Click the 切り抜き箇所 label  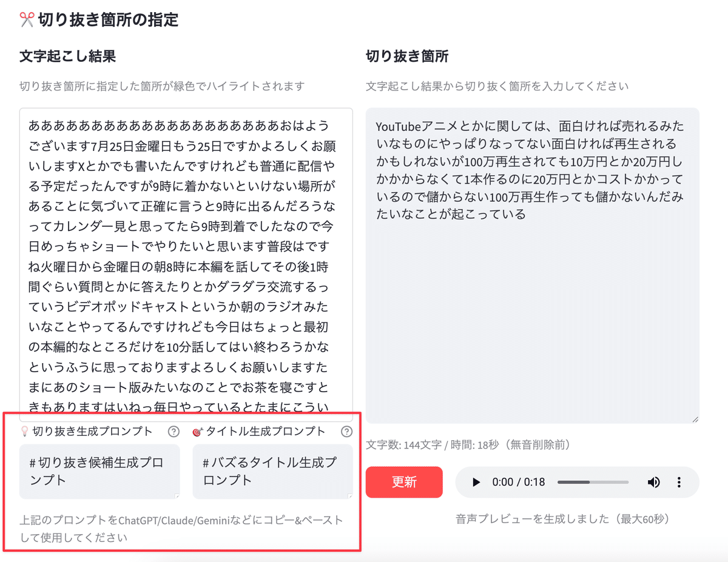407,56
